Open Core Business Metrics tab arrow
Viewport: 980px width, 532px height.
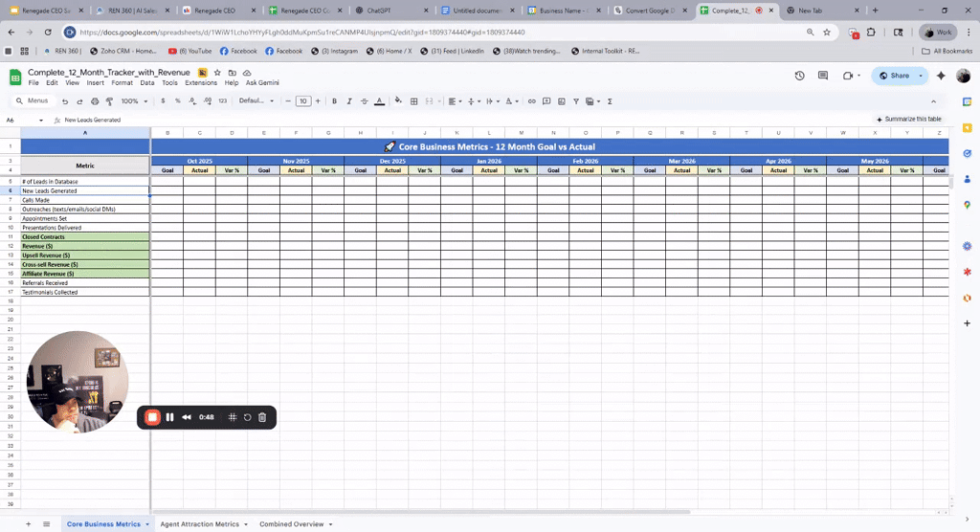pos(147,524)
